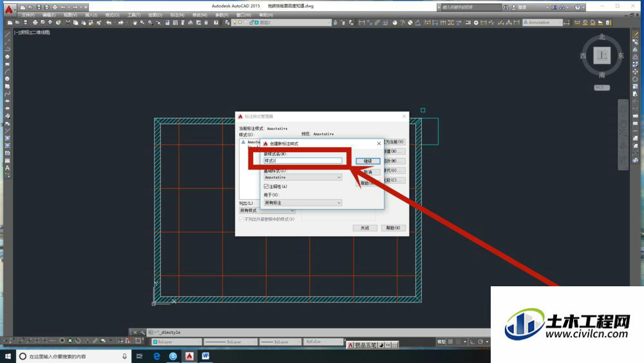This screenshot has width=644, height=363.
Task: Select the Multiline Text A tool
Action: click(7, 168)
